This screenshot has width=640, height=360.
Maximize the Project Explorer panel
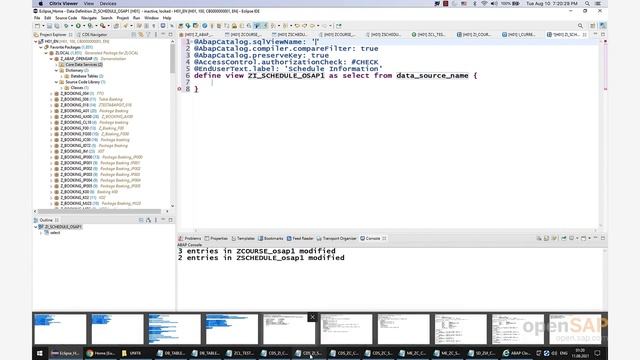(x=171, y=35)
